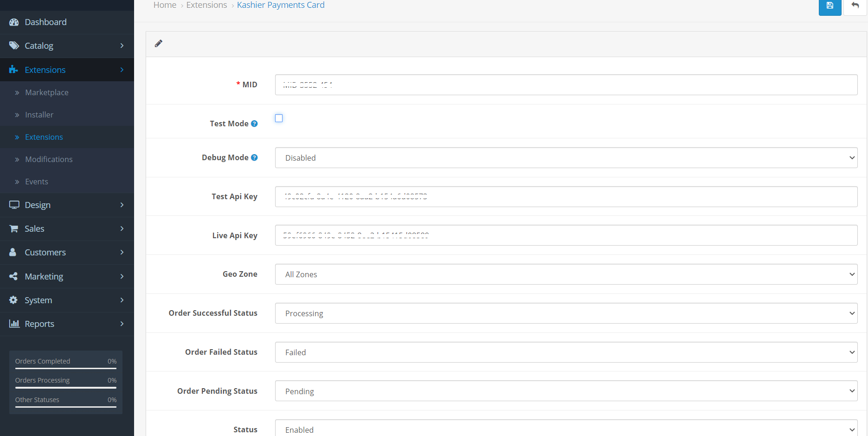Expand the Catalog menu chevron
The image size is (868, 436).
122,46
